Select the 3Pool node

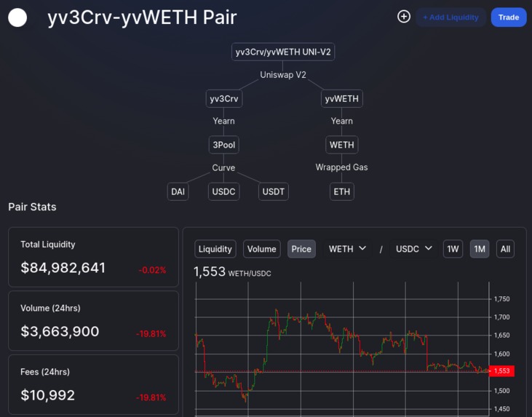click(224, 145)
